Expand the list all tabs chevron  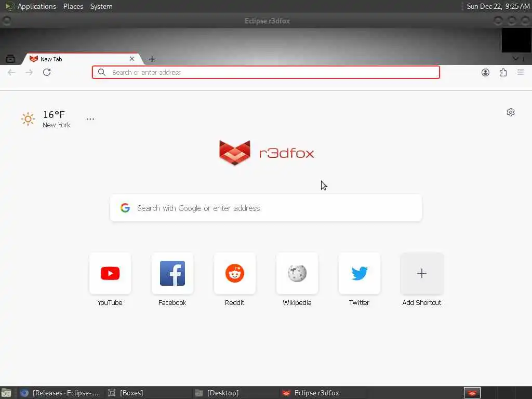[x=515, y=59]
